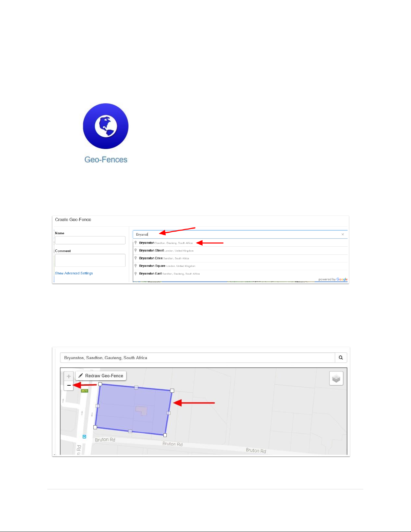Click the Redraw Geo-Fence button
Viewport: 411px width, 532px height.
[101, 376]
